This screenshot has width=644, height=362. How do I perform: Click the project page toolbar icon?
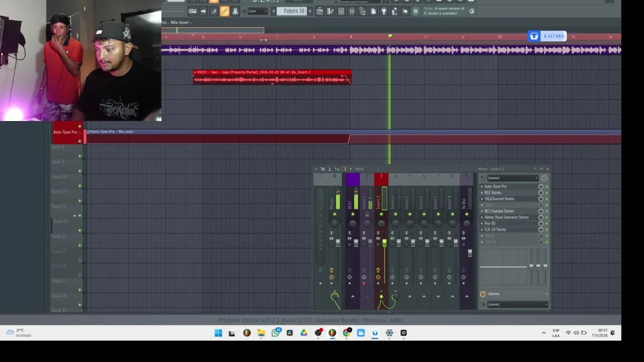point(373,11)
